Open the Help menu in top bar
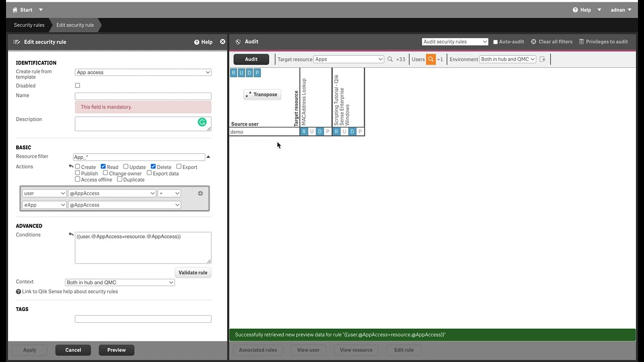 (x=587, y=10)
